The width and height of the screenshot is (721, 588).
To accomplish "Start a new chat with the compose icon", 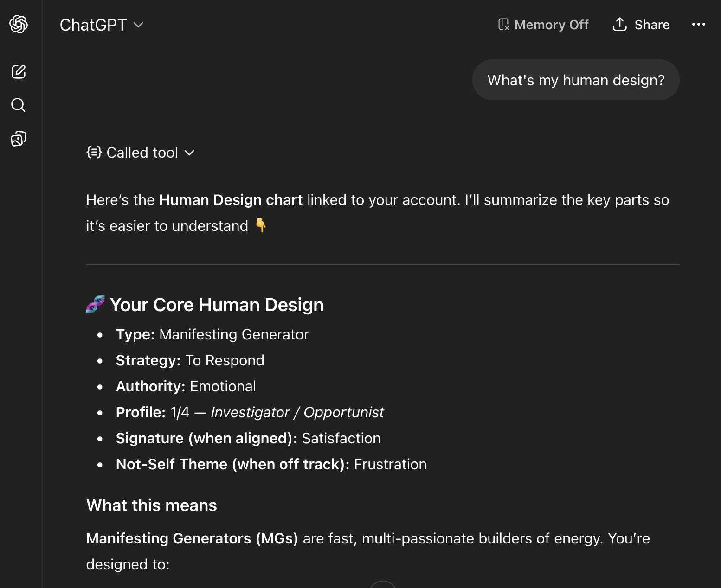I will 19,72.
